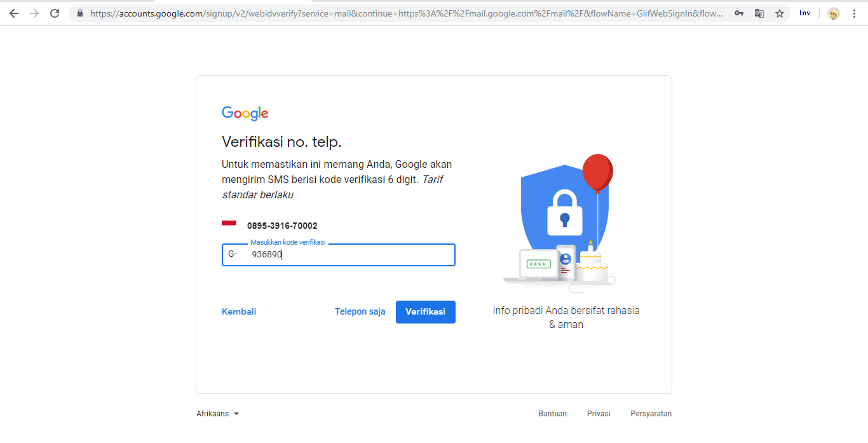Click the browser back arrow
The height and width of the screenshot is (443, 868).
click(x=14, y=13)
